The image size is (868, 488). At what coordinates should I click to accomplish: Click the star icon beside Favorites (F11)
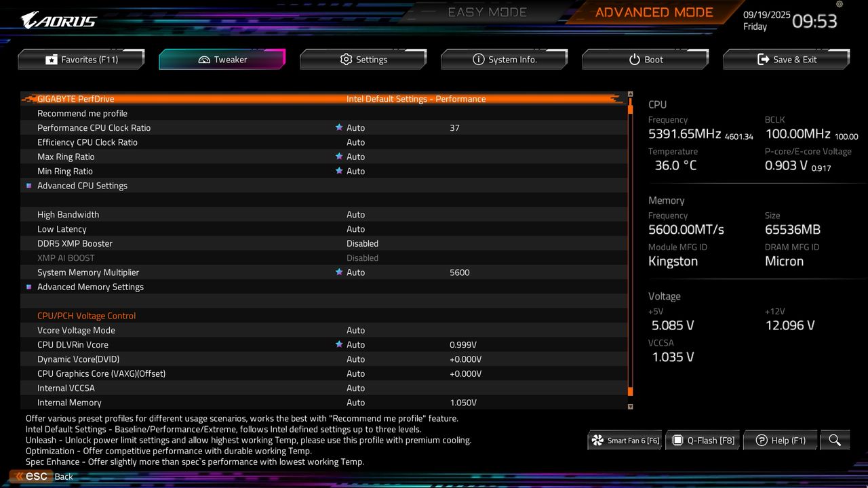(x=51, y=59)
